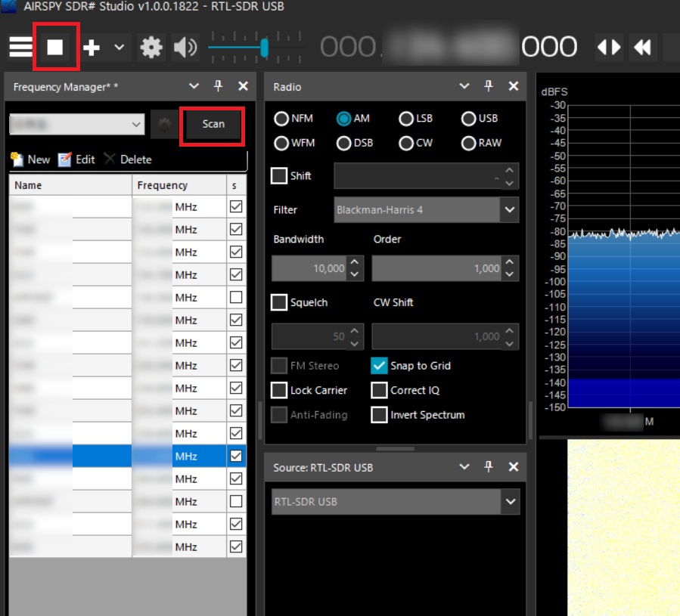Close the Radio panel
The image size is (680, 616).
click(514, 86)
